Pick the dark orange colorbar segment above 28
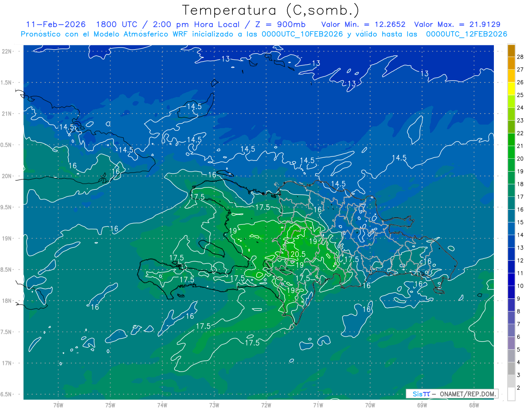 tap(511, 51)
